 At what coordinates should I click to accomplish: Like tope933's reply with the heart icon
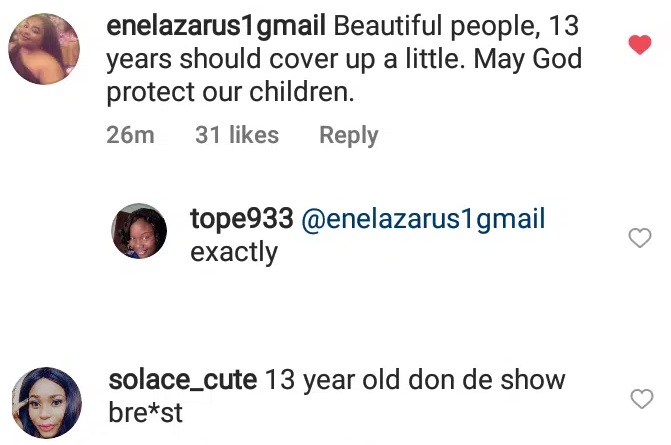click(638, 238)
